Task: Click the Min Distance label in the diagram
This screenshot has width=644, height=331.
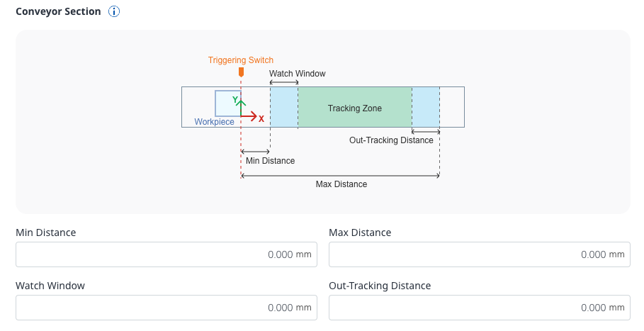Action: [x=270, y=161]
